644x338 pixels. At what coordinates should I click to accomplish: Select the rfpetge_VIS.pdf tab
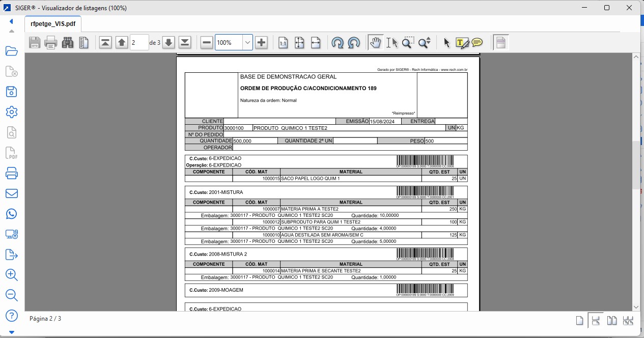(52, 23)
